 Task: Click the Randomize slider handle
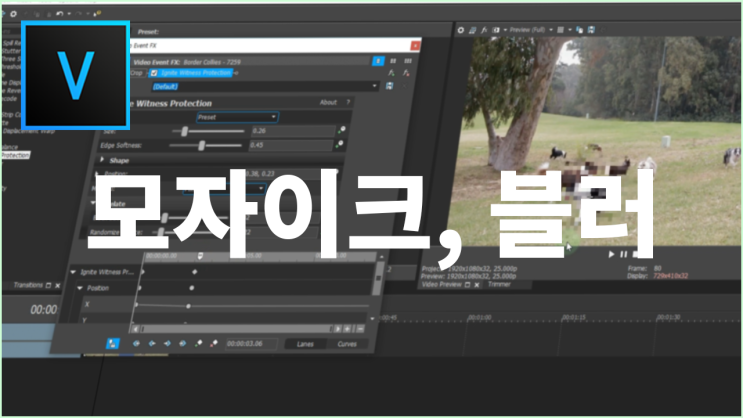[161, 232]
